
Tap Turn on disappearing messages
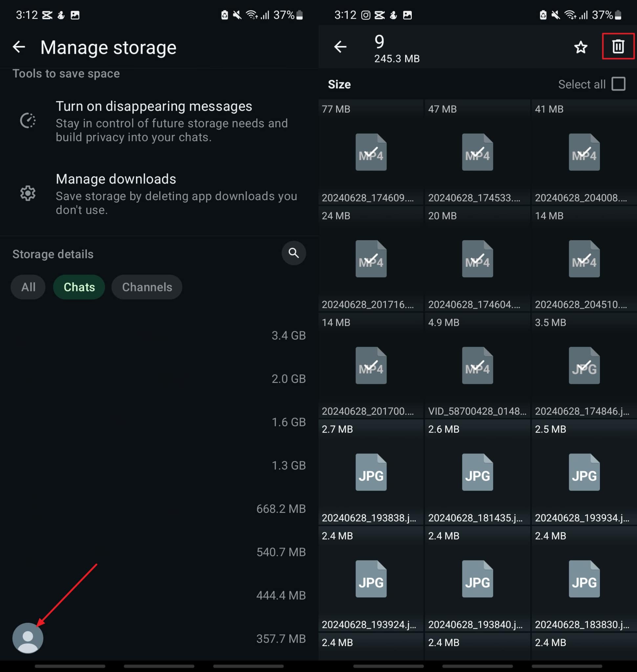click(154, 106)
